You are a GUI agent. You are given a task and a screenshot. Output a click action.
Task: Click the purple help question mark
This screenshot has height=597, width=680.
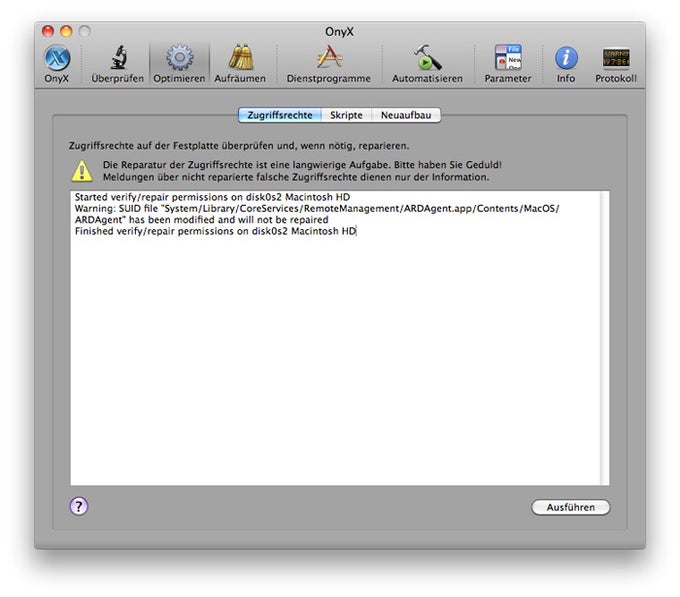pos(78,506)
